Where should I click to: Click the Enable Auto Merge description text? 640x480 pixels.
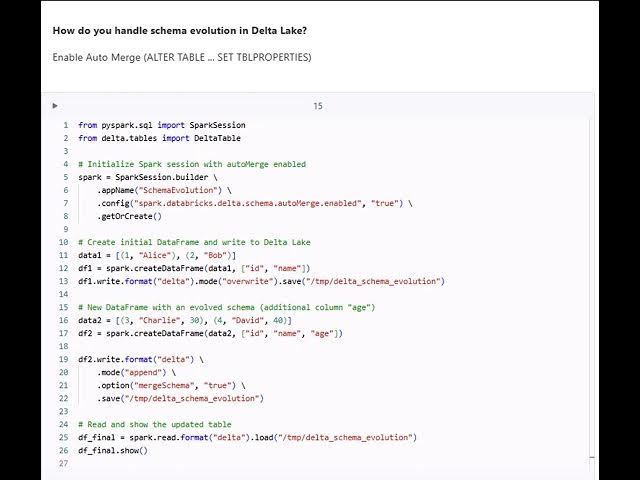[x=181, y=57]
